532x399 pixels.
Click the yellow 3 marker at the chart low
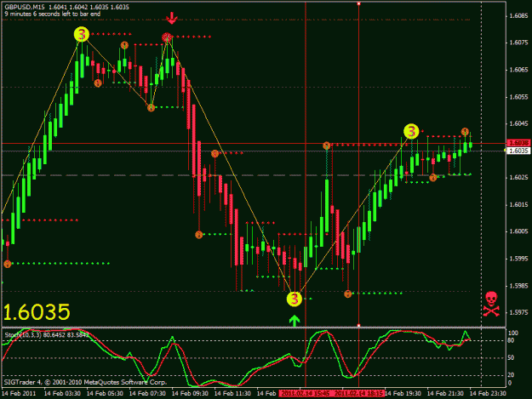pyautogui.click(x=295, y=299)
